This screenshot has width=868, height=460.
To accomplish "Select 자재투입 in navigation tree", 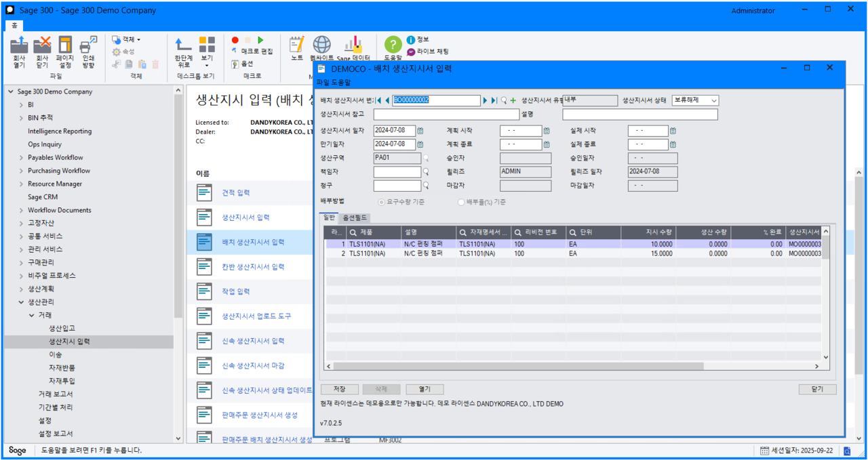I will tap(62, 381).
